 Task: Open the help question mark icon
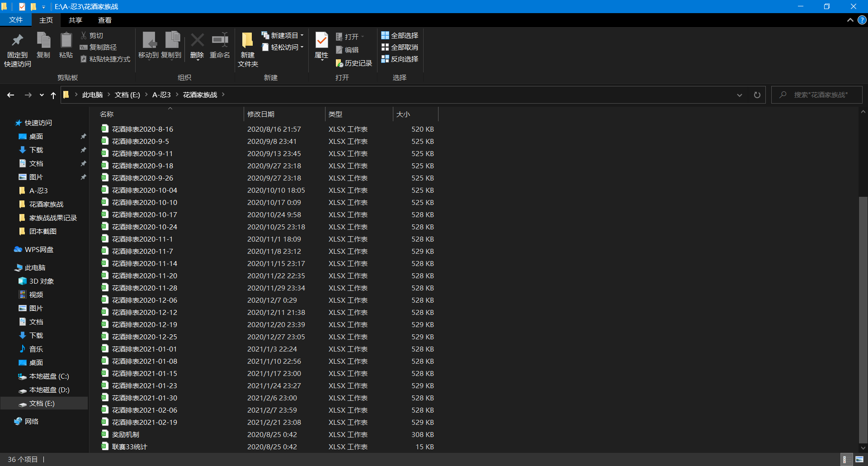click(862, 20)
